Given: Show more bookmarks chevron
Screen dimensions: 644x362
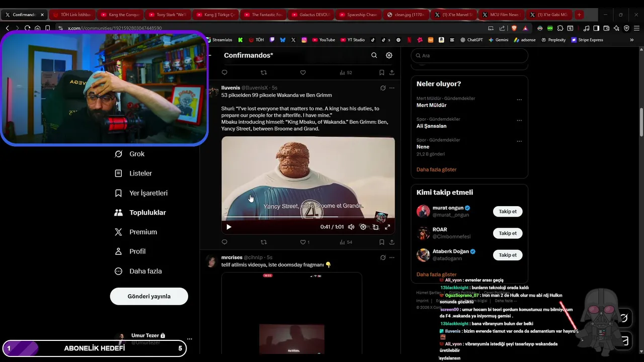Looking at the screenshot, I should (632, 40).
